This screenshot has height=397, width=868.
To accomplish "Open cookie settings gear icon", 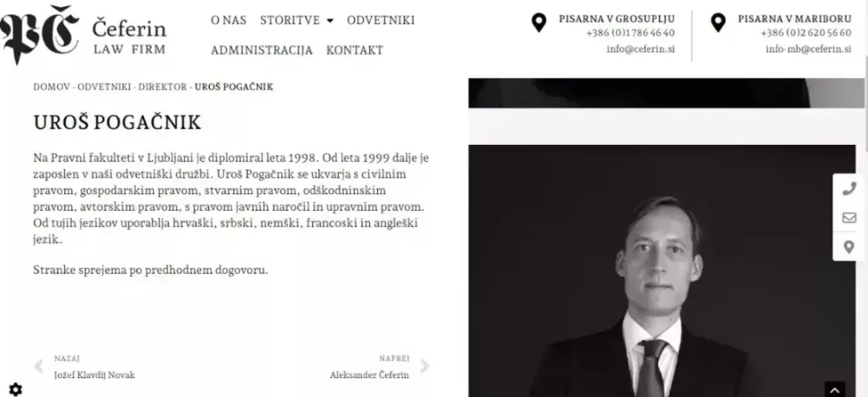I will click(15, 389).
